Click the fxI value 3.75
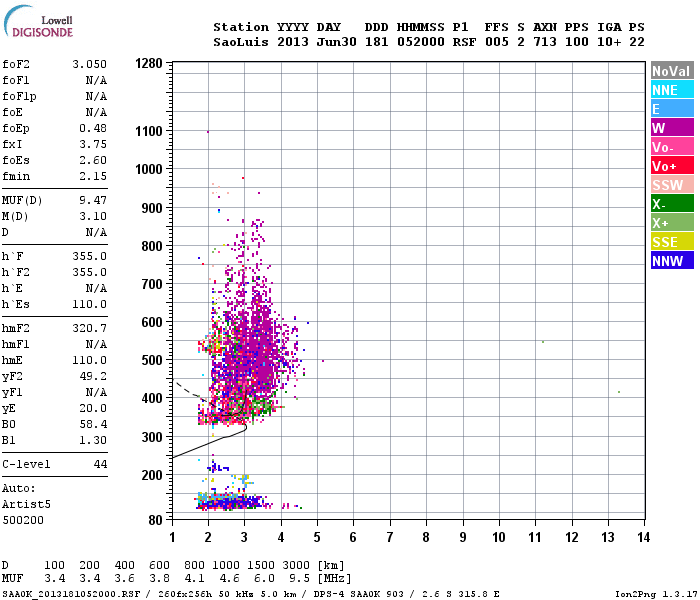 (x=93, y=144)
